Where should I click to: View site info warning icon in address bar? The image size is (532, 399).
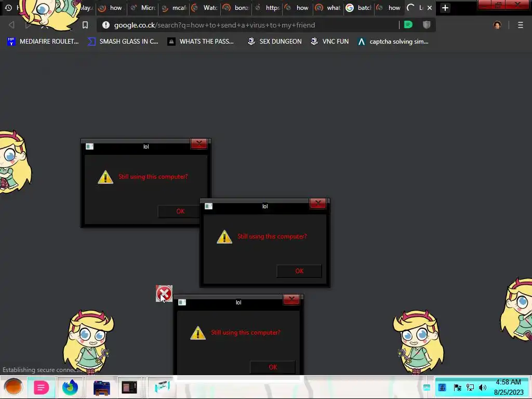click(106, 25)
